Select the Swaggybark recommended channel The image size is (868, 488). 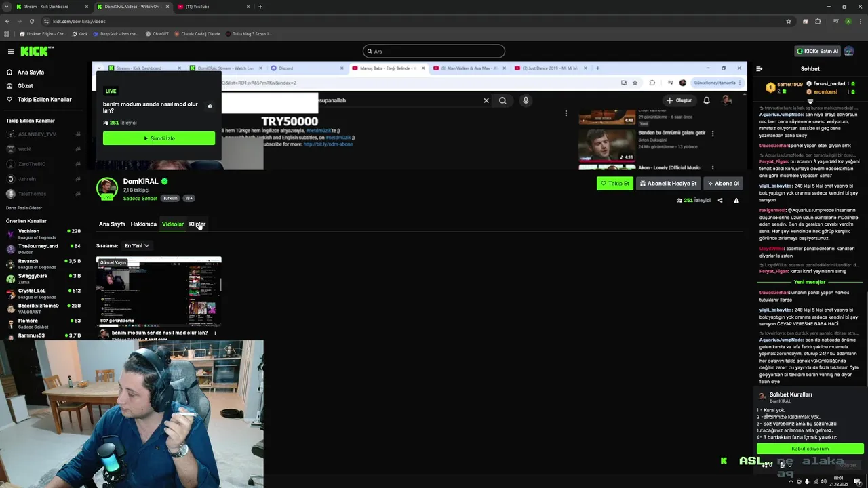coord(43,278)
